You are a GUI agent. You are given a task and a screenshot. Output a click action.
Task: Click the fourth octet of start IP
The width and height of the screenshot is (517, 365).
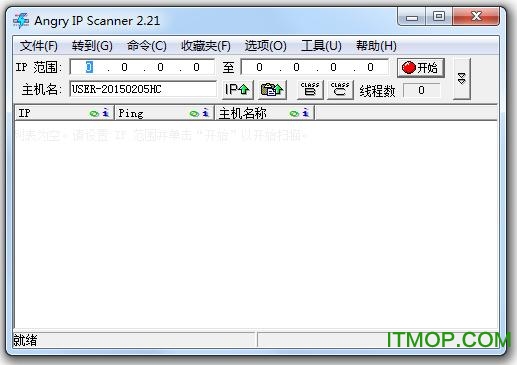(x=197, y=67)
